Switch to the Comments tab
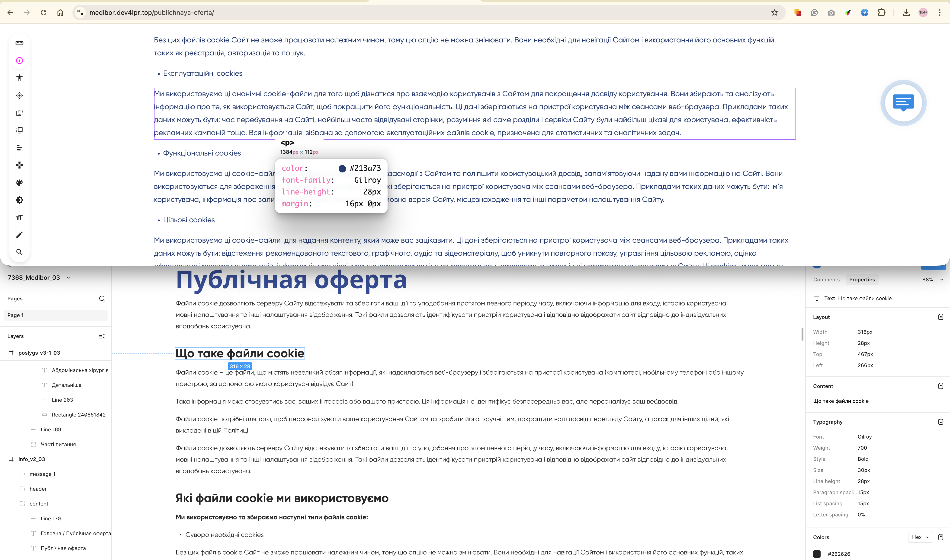The width and height of the screenshot is (950, 560). pyautogui.click(x=826, y=280)
